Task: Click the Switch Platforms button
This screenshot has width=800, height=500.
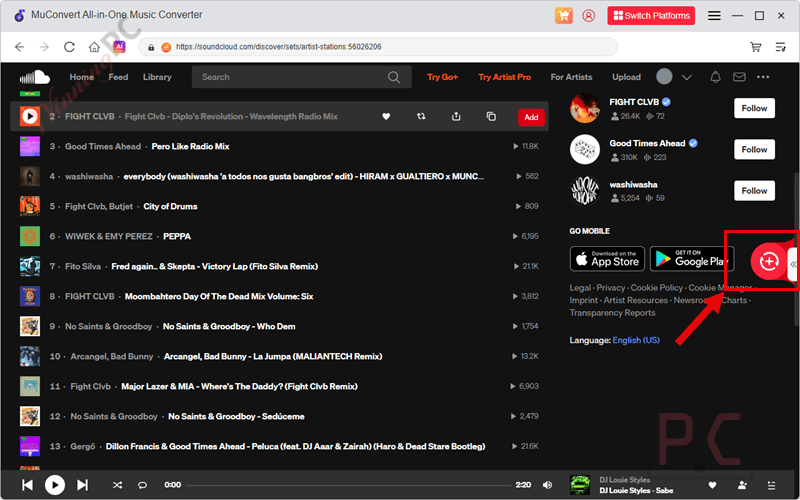Action: [x=651, y=16]
